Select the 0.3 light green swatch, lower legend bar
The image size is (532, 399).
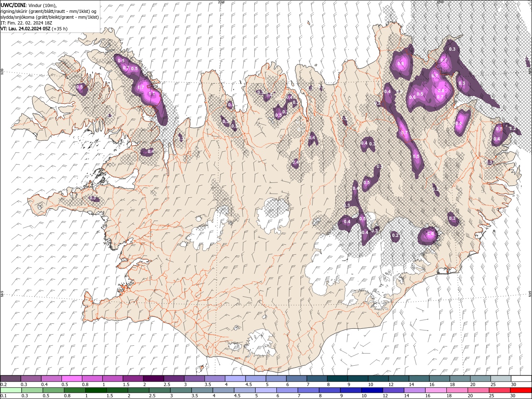coord(32,390)
